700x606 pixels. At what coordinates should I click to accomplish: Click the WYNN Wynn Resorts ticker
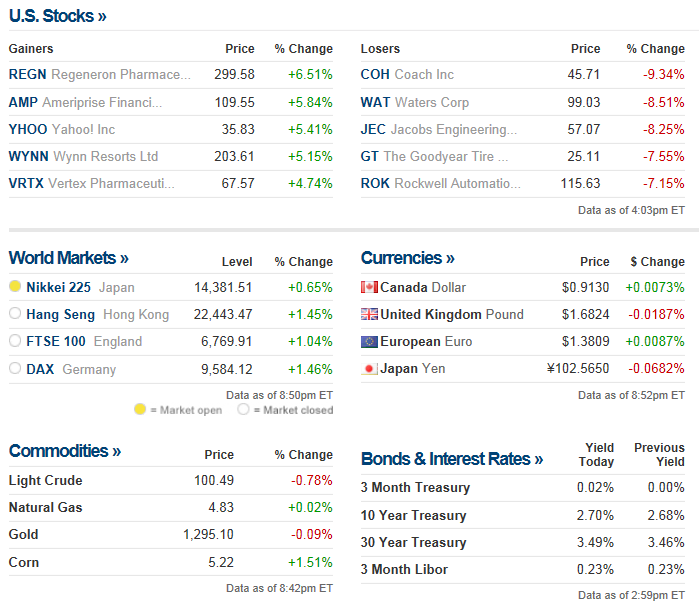tap(28, 156)
